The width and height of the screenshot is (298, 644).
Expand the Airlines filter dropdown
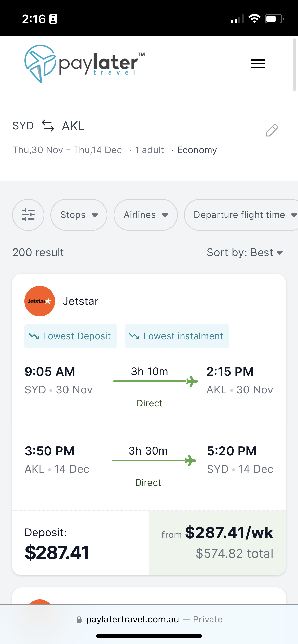(146, 215)
